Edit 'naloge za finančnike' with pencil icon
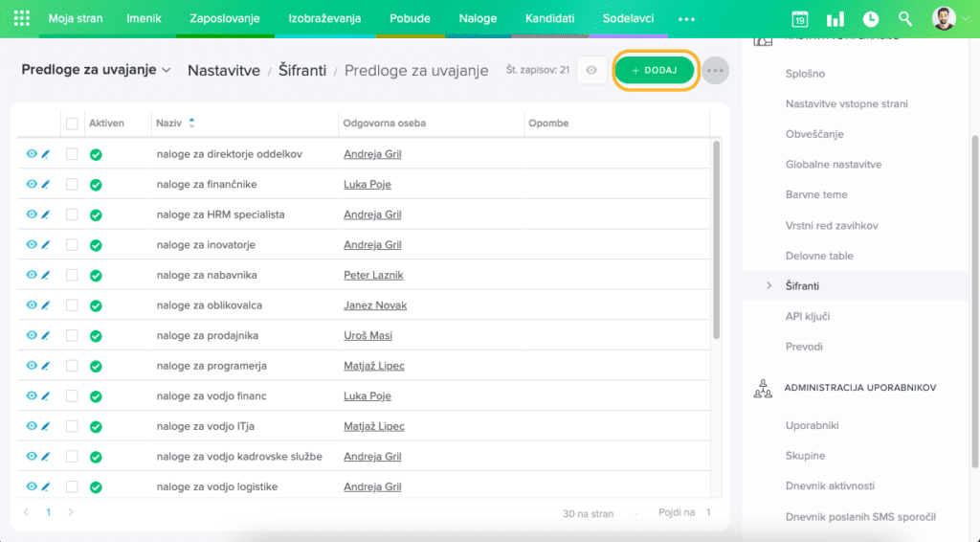This screenshot has height=542, width=980. point(45,184)
